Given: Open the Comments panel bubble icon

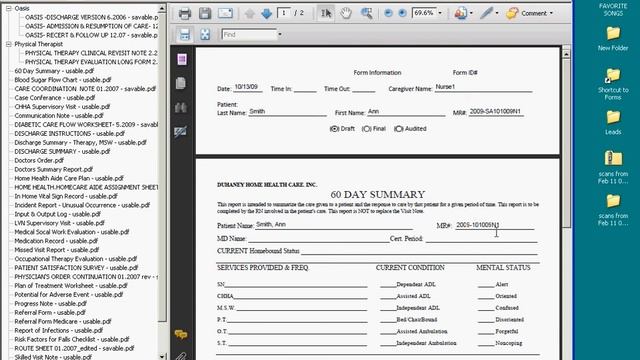Looking at the screenshot, I should pyautogui.click(x=181, y=334).
